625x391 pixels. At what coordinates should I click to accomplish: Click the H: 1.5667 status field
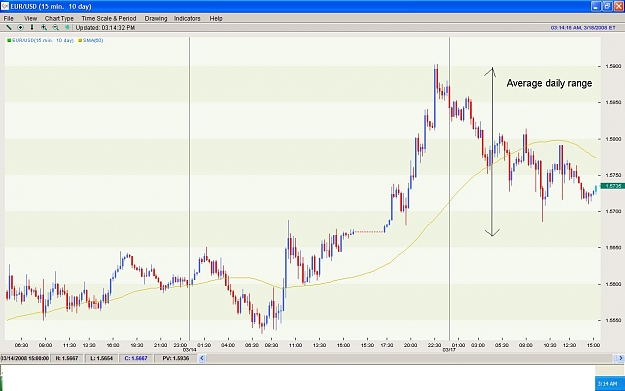pos(67,358)
